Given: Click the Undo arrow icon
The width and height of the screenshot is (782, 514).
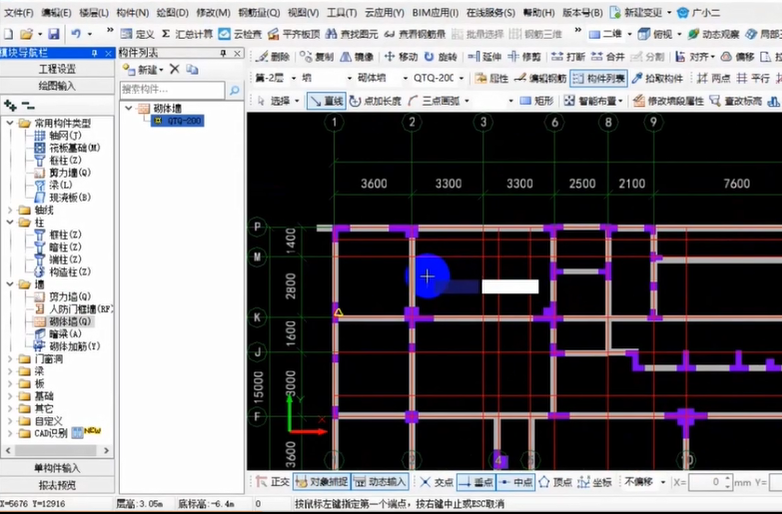Looking at the screenshot, I should [76, 34].
